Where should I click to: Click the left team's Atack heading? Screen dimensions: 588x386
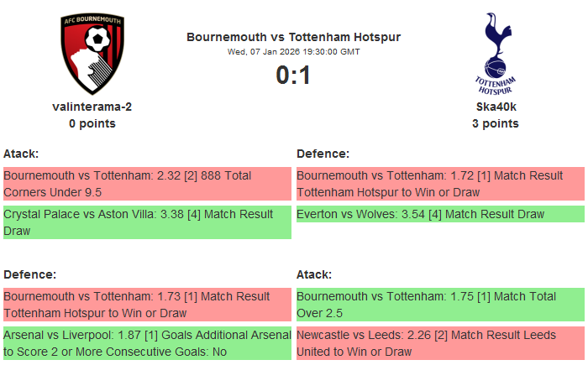pyautogui.click(x=21, y=154)
